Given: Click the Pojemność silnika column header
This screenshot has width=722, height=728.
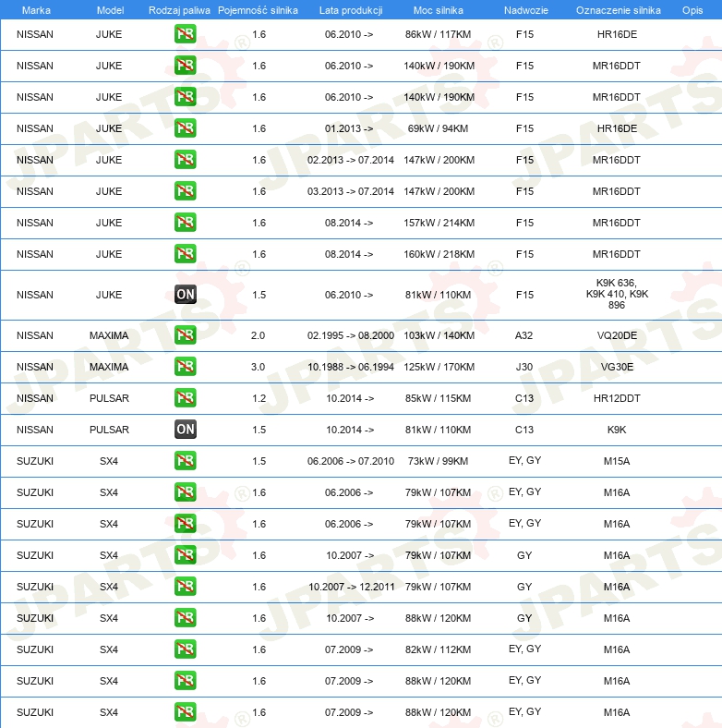Looking at the screenshot, I should point(258,10).
